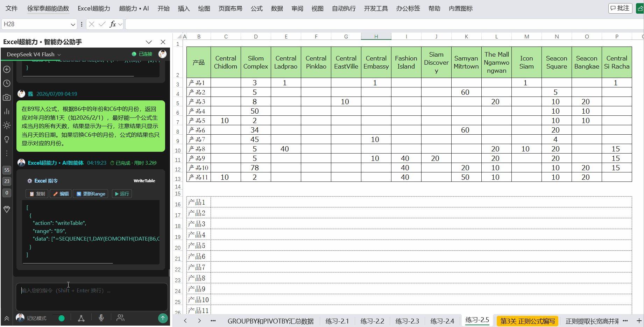Click the select-all corner triangle
The width and height of the screenshot is (644, 327).
click(x=179, y=36)
